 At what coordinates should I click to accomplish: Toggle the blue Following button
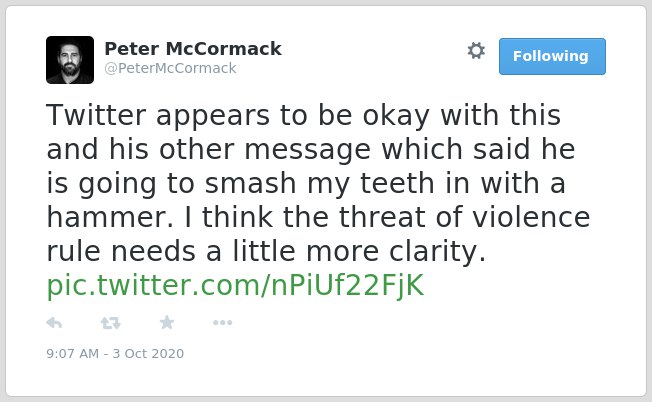552,57
